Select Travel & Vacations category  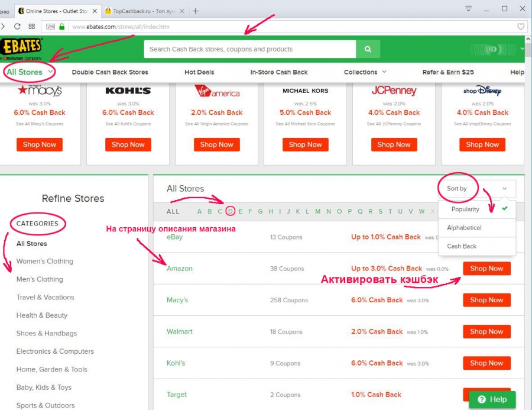pyautogui.click(x=45, y=297)
